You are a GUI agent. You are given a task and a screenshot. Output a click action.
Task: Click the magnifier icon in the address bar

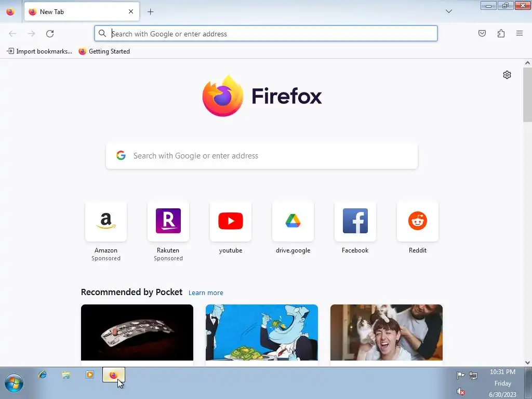pos(102,33)
